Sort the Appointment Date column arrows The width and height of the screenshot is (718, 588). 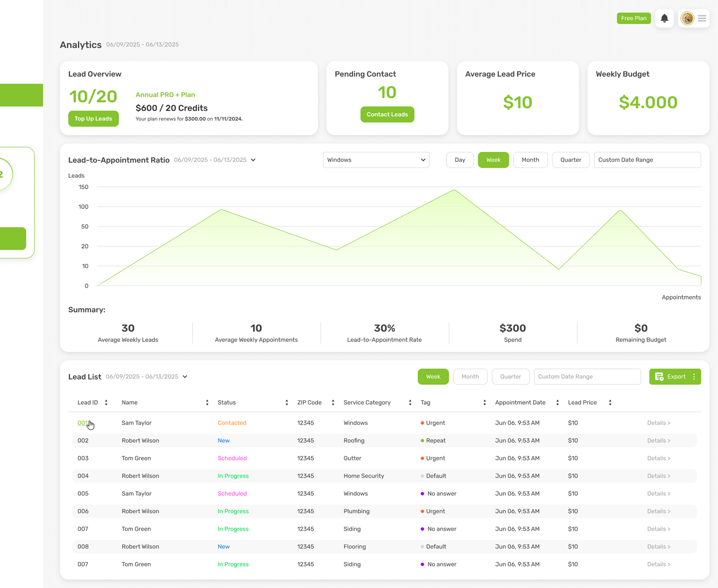(557, 403)
